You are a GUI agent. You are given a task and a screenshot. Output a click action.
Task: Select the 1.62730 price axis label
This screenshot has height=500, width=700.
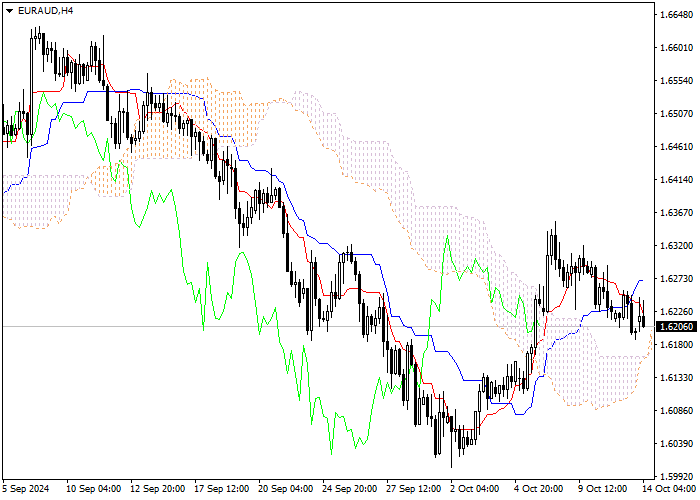point(676,279)
